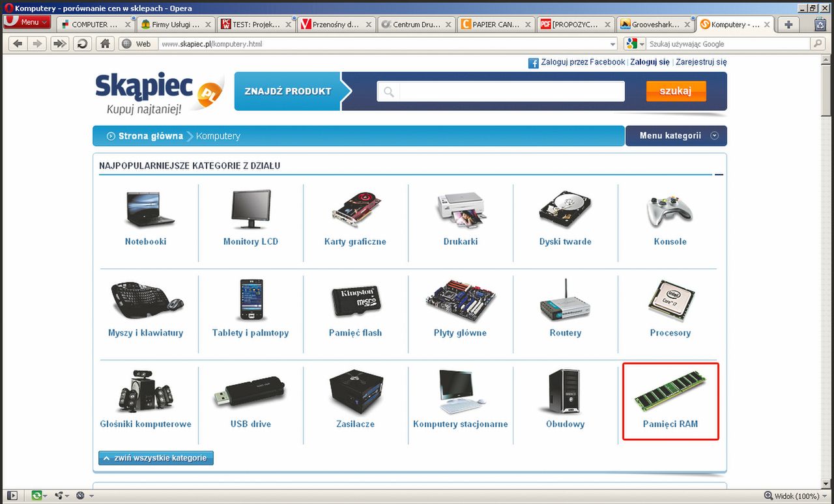Viewport: 834px width, 504px height.
Task: Close the Grooveshark tab
Action: (687, 25)
